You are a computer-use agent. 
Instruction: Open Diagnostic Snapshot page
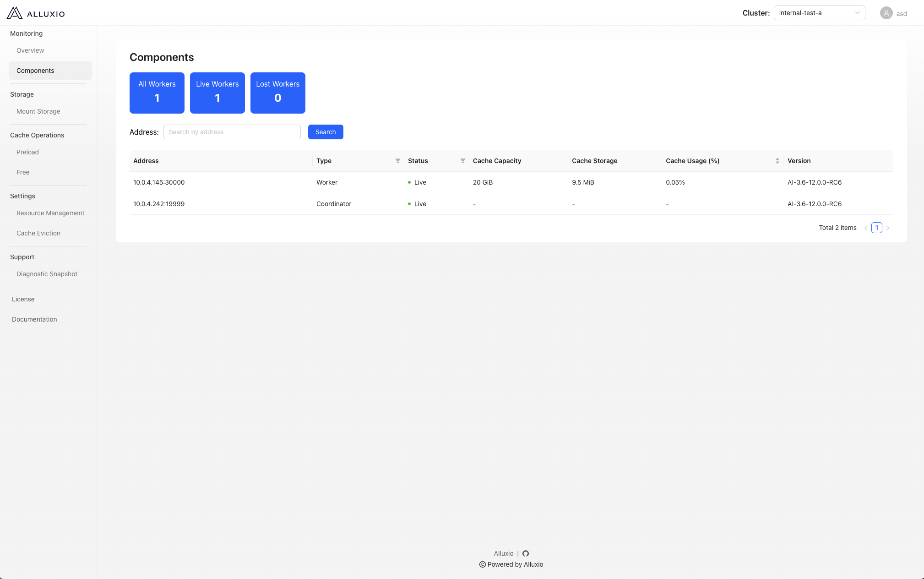click(47, 274)
